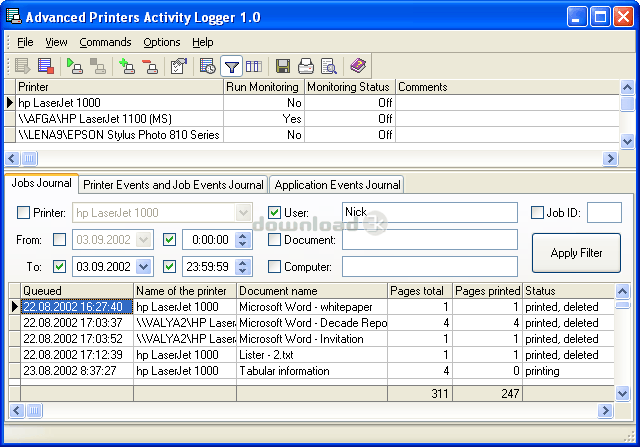This screenshot has height=447, width=640.
Task: Uncheck the From time checkbox
Action: (169, 240)
